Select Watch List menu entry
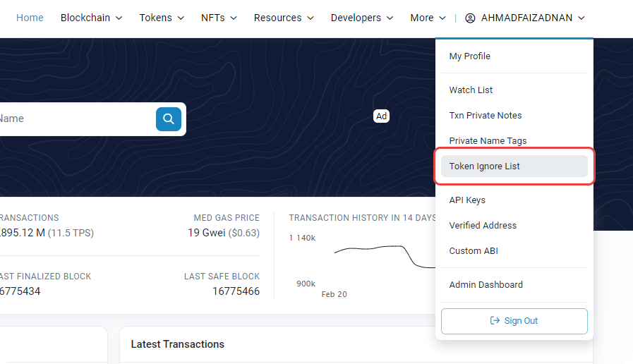 pyautogui.click(x=471, y=90)
